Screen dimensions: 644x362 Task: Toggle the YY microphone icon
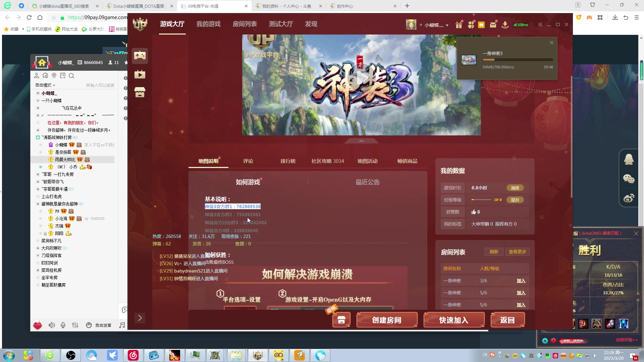63,325
